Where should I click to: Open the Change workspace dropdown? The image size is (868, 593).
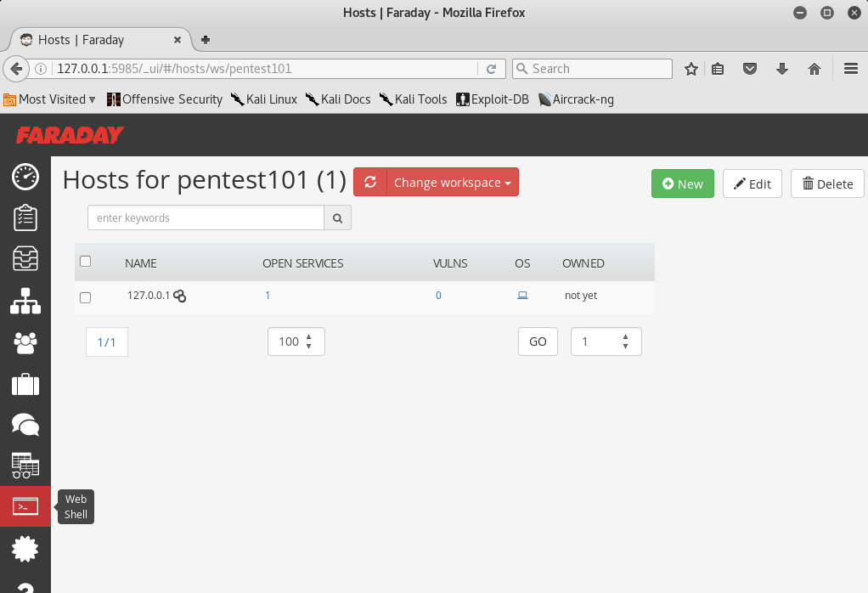coord(453,182)
